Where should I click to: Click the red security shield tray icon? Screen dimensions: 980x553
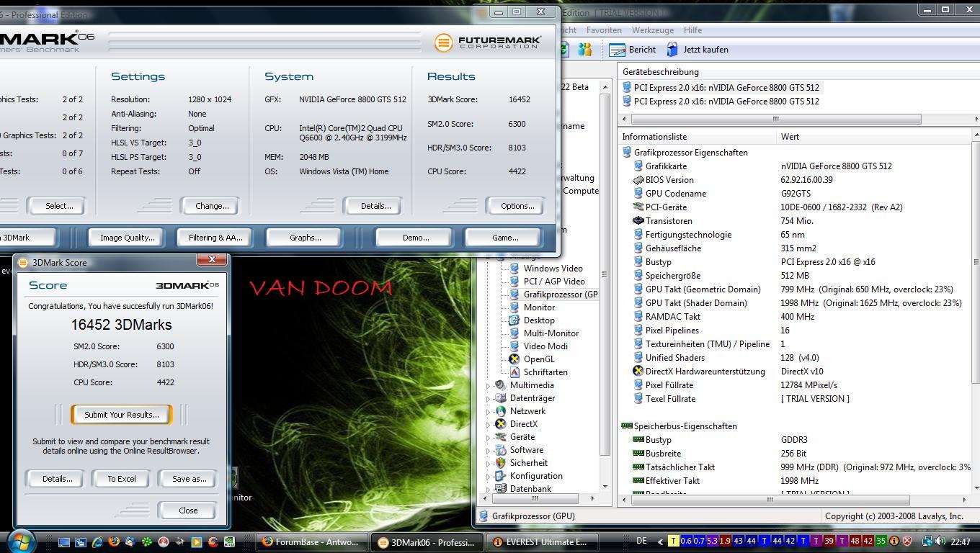click(907, 541)
